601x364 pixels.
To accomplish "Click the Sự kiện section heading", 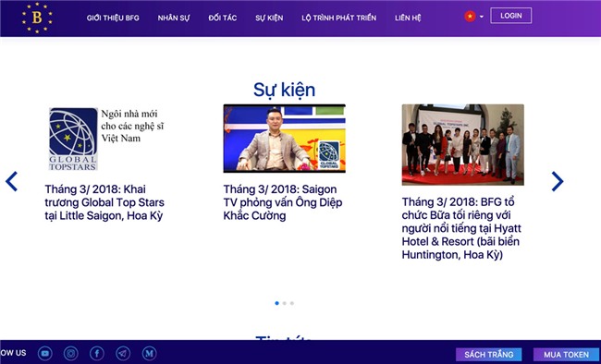I will (285, 90).
